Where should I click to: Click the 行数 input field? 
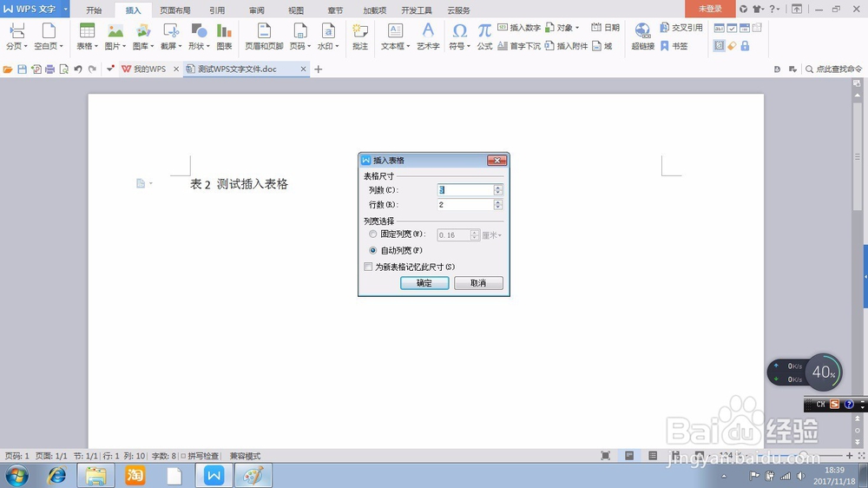[465, 205]
